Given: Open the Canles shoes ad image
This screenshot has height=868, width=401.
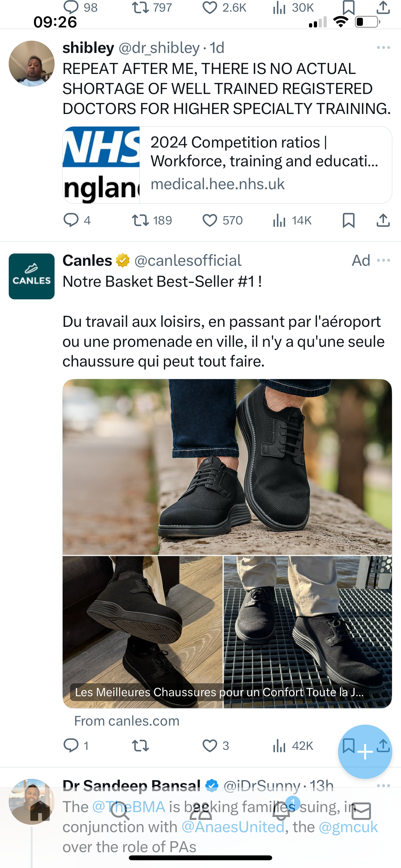Looking at the screenshot, I should [227, 543].
